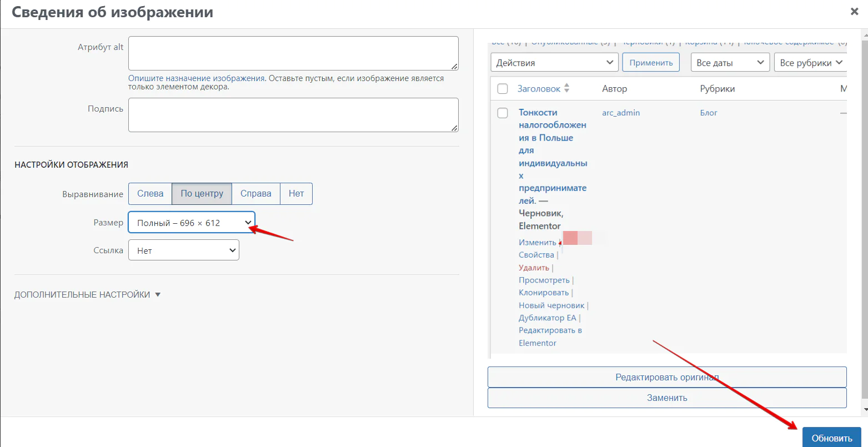Set alignment to Слева
This screenshot has width=868, height=447.
click(150, 194)
